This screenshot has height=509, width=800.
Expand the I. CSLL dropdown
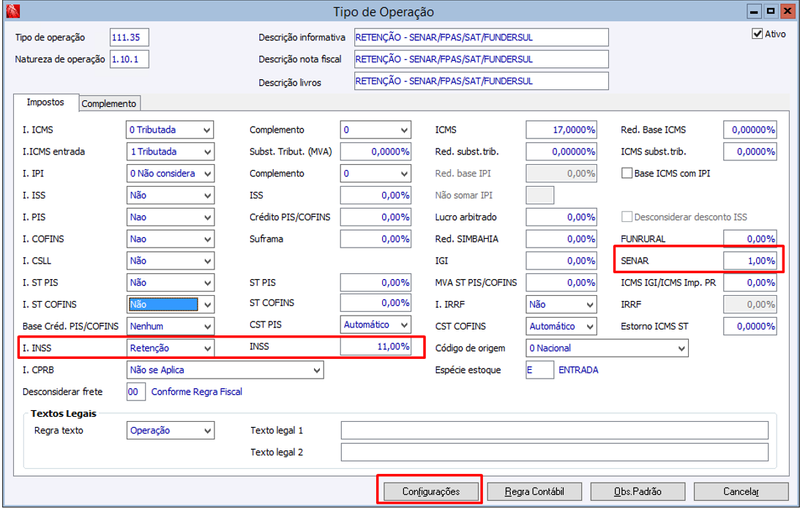click(x=170, y=261)
